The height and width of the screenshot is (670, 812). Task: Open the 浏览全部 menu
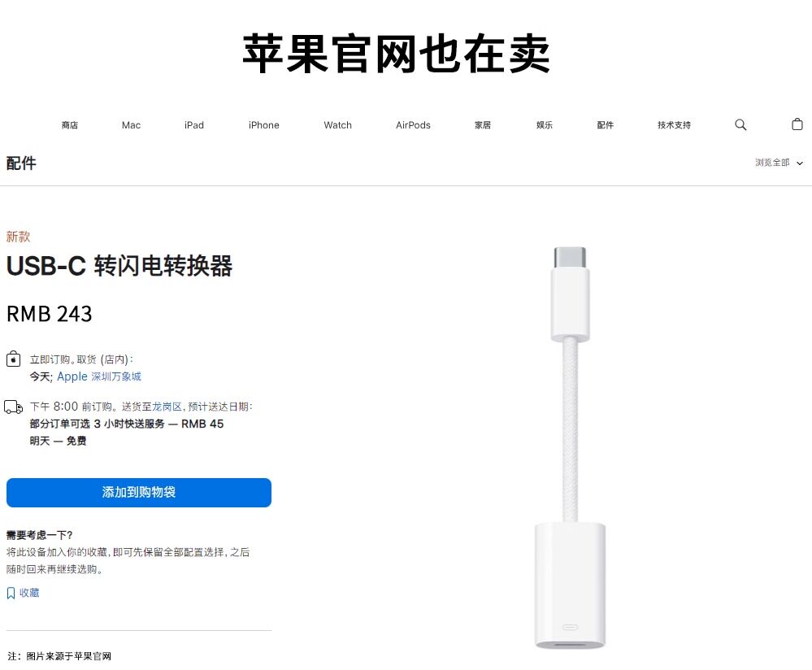point(772,163)
